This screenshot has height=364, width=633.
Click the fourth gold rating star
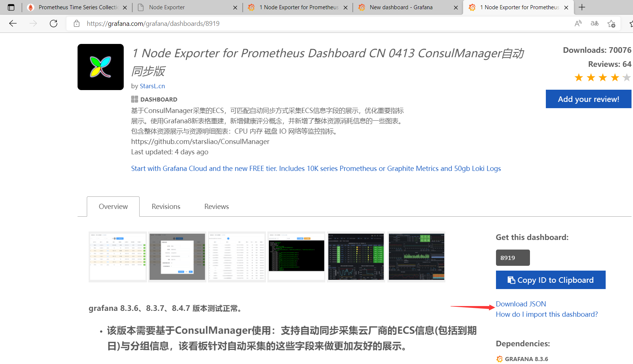[x=615, y=78]
